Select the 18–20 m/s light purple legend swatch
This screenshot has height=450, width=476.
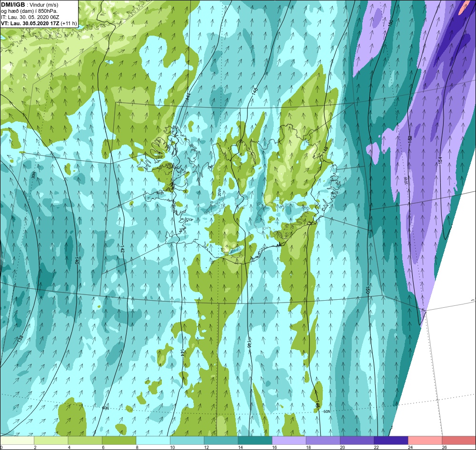tap(323, 440)
